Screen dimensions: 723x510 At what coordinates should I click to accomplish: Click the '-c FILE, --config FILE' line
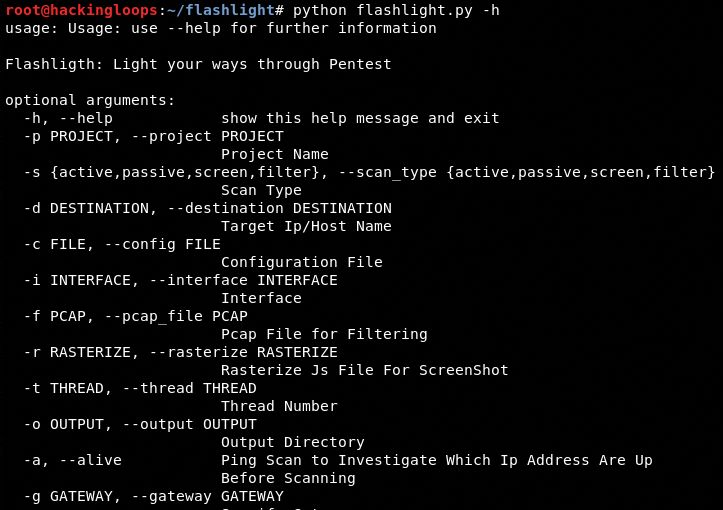click(122, 244)
